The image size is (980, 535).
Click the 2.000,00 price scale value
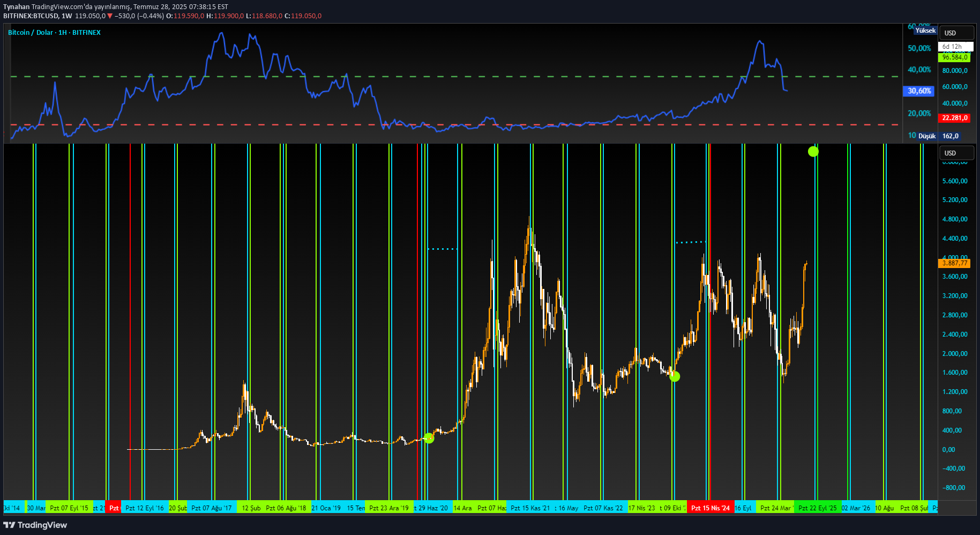pyautogui.click(x=955, y=353)
